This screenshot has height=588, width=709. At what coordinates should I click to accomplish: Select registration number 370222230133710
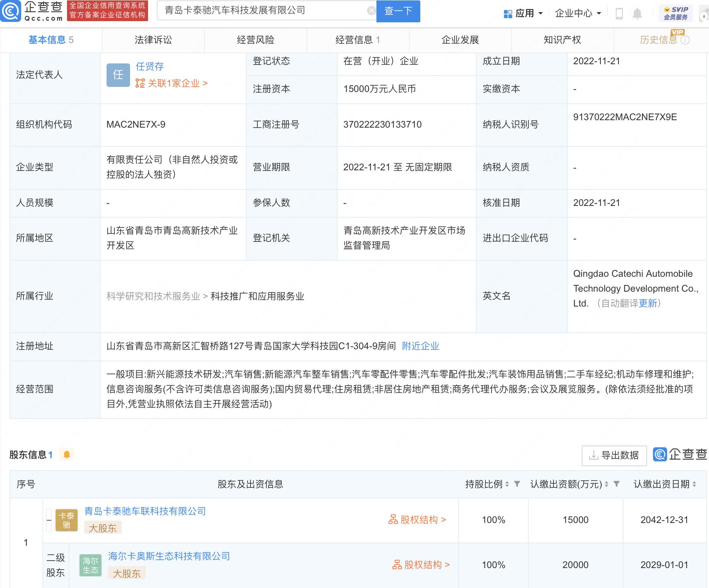coord(383,124)
